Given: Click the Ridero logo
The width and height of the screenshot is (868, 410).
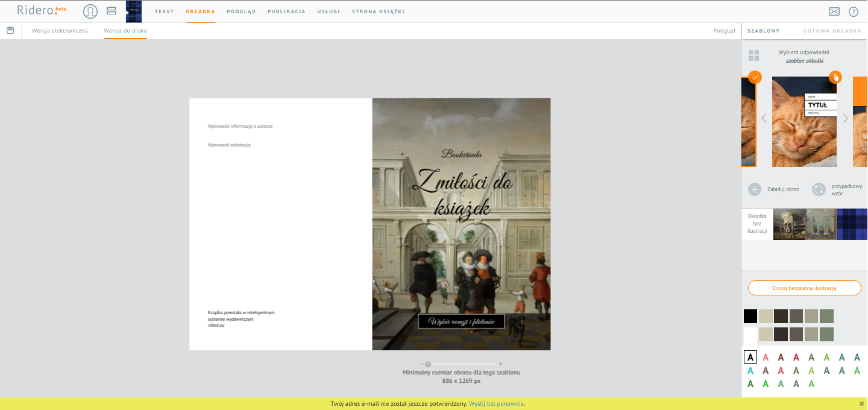Looking at the screenshot, I should 42,10.
